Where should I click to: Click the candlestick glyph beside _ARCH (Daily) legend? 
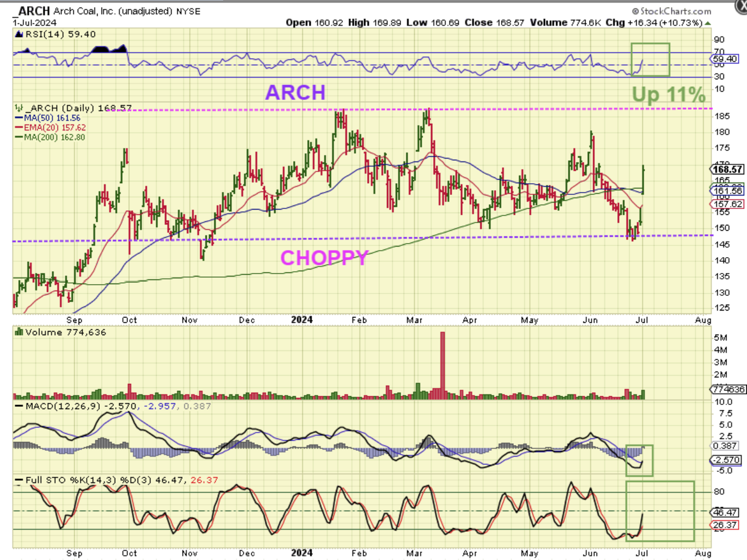pos(18,108)
